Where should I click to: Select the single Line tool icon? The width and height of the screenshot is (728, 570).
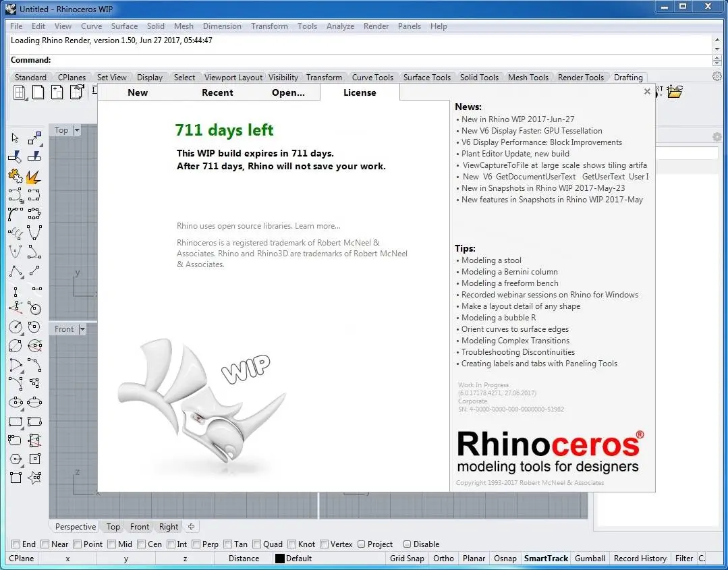click(34, 271)
